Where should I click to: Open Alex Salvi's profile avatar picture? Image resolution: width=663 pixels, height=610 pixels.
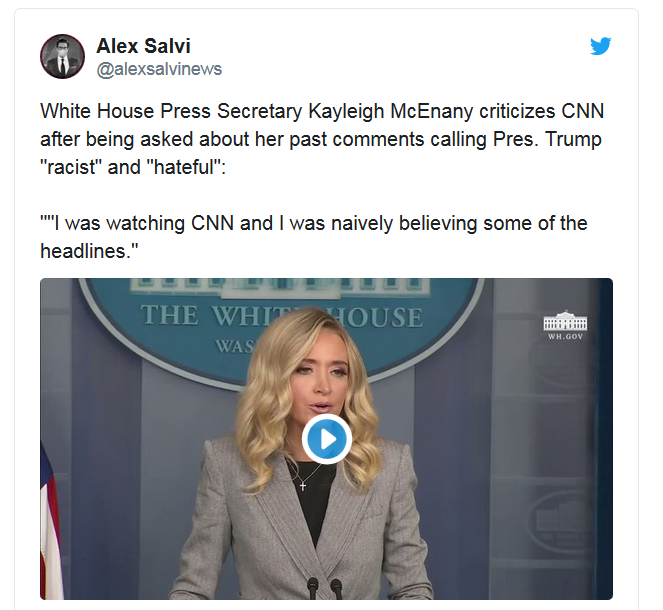62,57
